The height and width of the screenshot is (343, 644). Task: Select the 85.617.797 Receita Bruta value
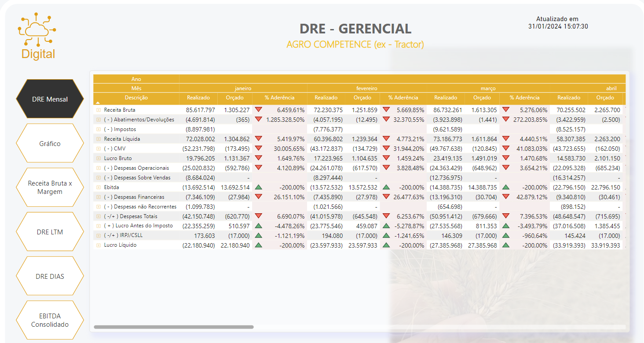click(201, 110)
